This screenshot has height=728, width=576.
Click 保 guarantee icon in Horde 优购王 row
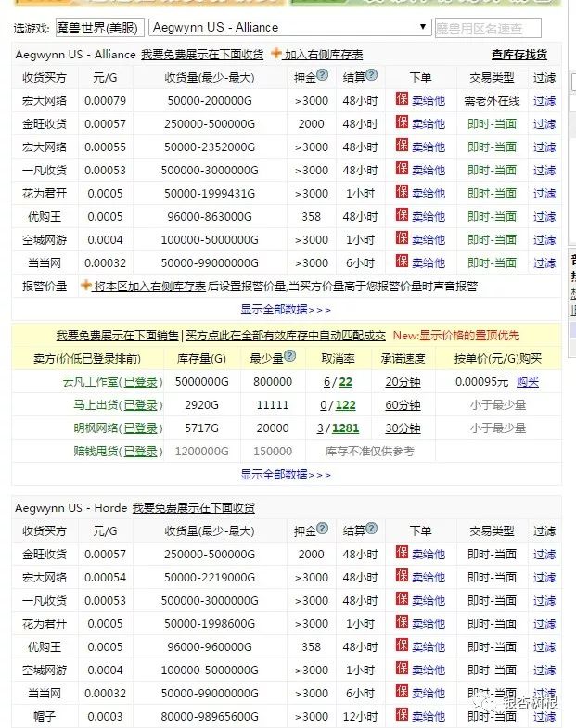(402, 645)
